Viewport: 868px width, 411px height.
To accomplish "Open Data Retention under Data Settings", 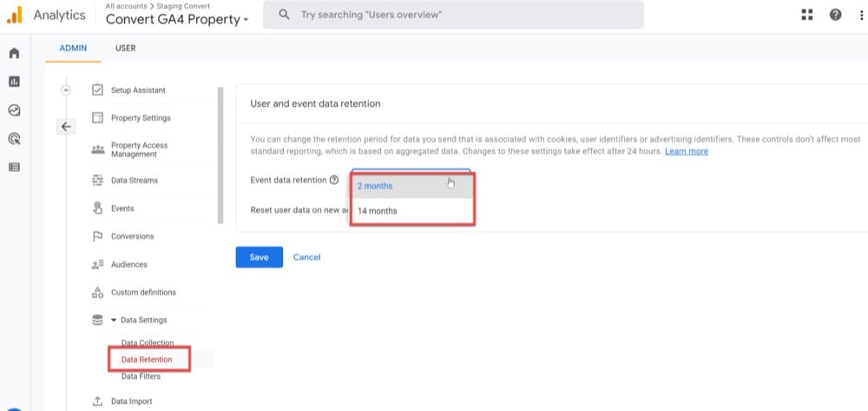I will click(x=147, y=360).
